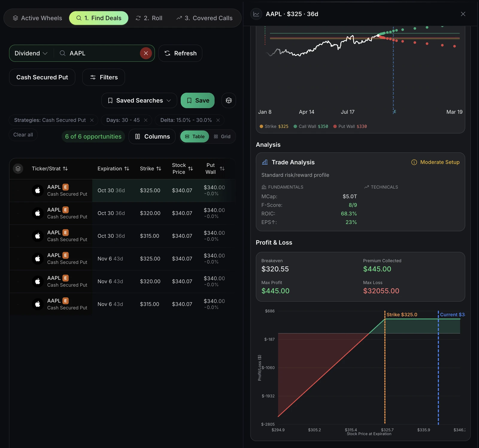479x448 pixels.
Task: Click the Nov 6 $320.00 strike cell
Action: click(x=150, y=281)
